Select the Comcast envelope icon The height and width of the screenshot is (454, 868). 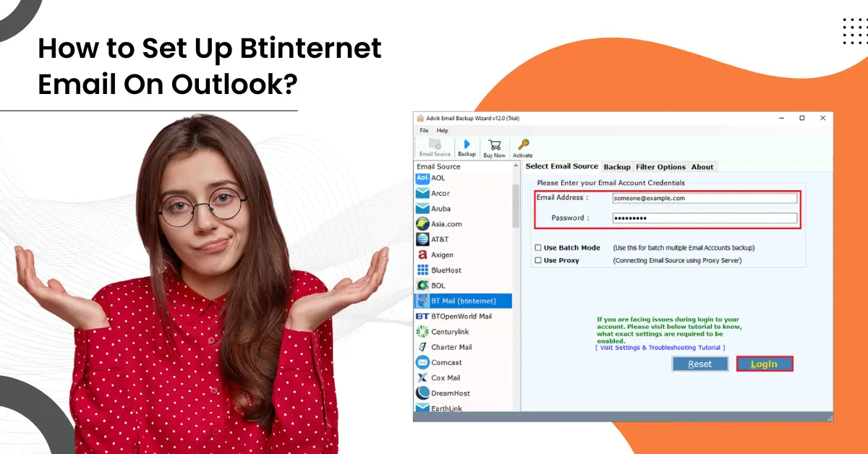click(422, 362)
